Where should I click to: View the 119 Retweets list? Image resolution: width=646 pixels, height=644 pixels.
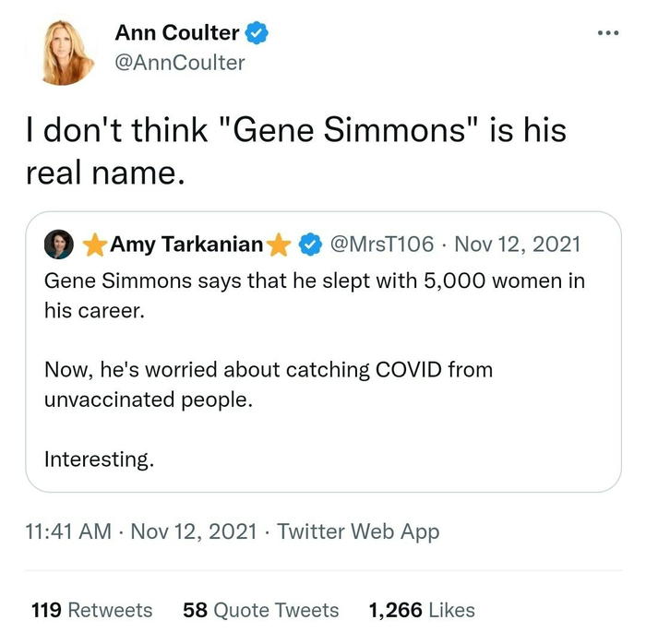pyautogui.click(x=91, y=610)
